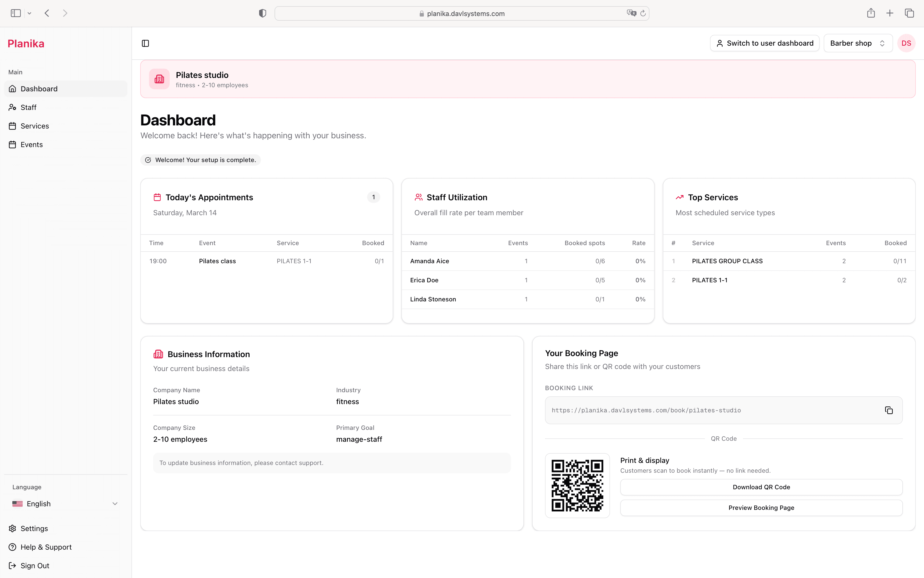Show the tab overview
This screenshot has width=924, height=578.
pos(909,13)
